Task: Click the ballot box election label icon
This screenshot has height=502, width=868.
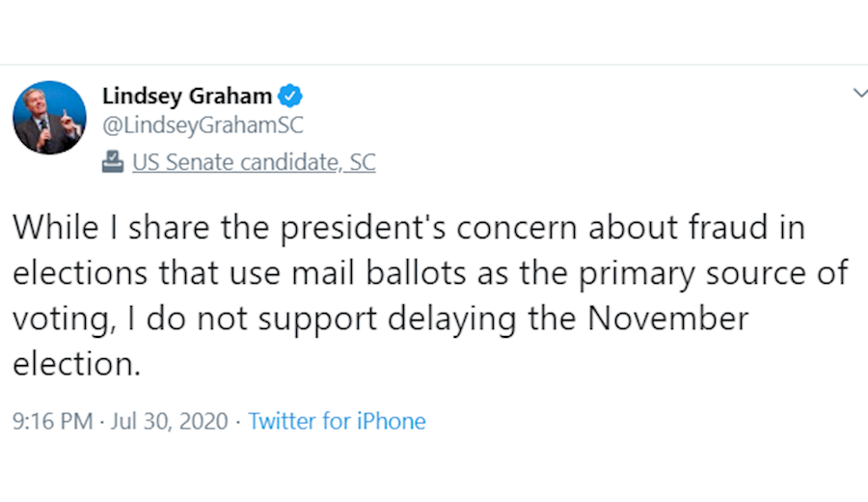Action: [x=113, y=162]
